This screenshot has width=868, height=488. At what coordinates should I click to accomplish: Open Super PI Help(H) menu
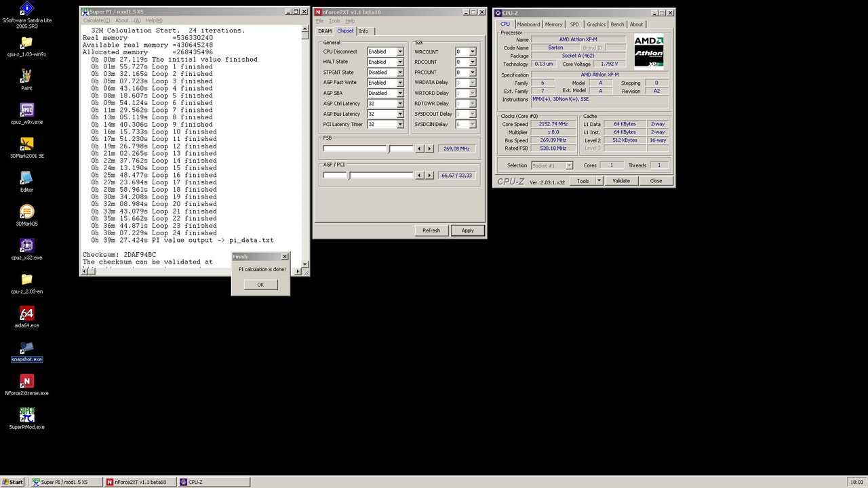(154, 20)
